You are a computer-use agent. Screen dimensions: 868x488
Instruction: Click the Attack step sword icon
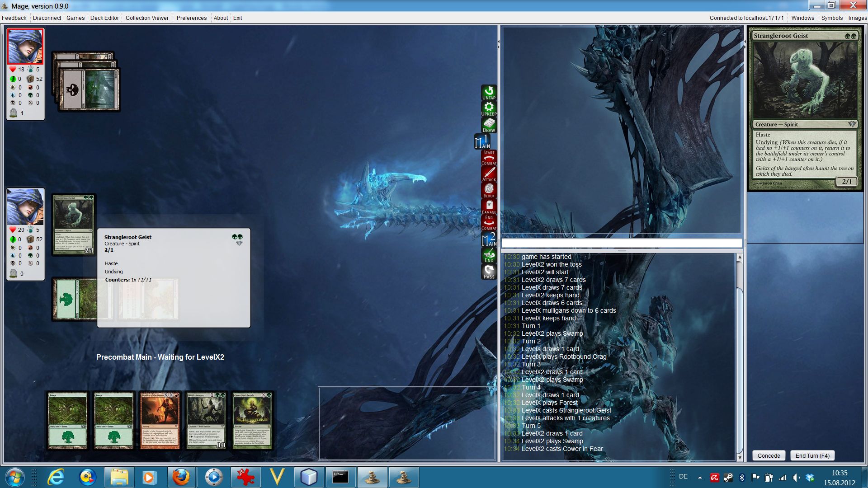pos(489,174)
